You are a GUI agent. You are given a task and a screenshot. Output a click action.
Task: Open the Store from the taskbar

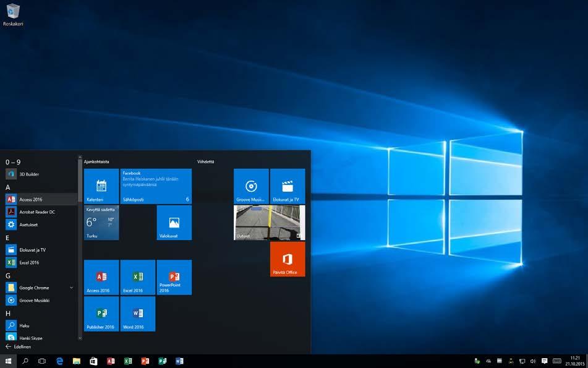[x=93, y=361]
